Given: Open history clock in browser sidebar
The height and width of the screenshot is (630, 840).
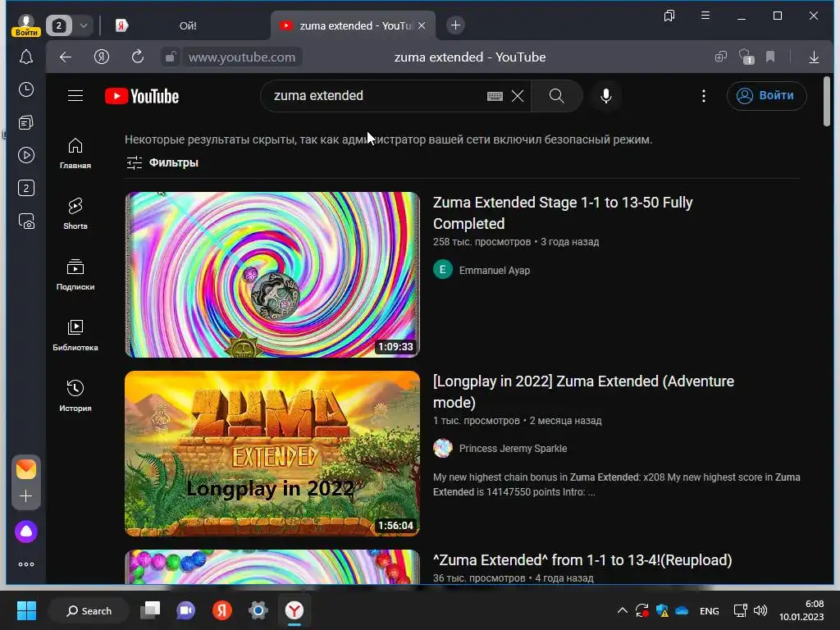Looking at the screenshot, I should 25,89.
